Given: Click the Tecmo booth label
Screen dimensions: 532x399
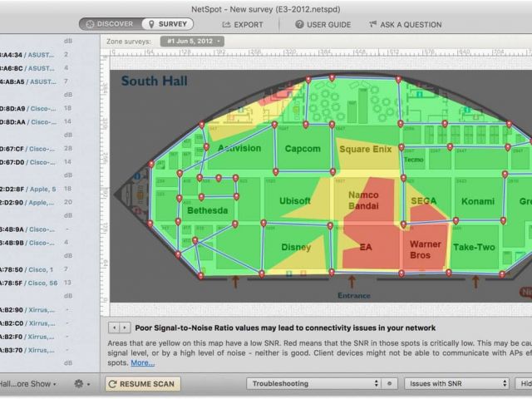Looking at the screenshot, I should pyautogui.click(x=414, y=160).
